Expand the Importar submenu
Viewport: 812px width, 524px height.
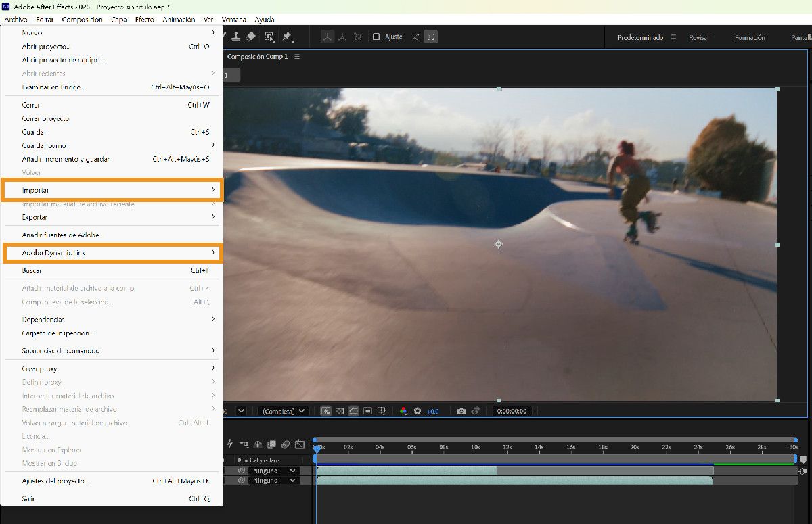pyautogui.click(x=112, y=190)
